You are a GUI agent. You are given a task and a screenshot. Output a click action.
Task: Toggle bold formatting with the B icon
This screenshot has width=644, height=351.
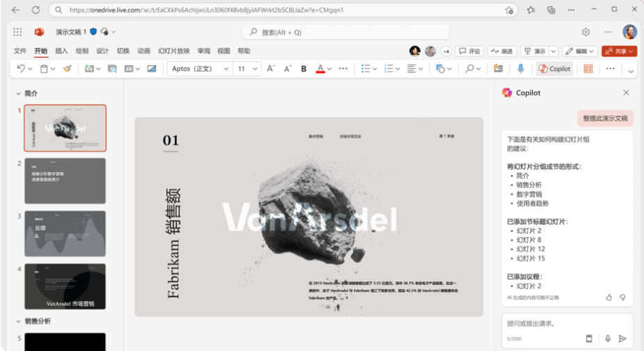click(x=303, y=69)
